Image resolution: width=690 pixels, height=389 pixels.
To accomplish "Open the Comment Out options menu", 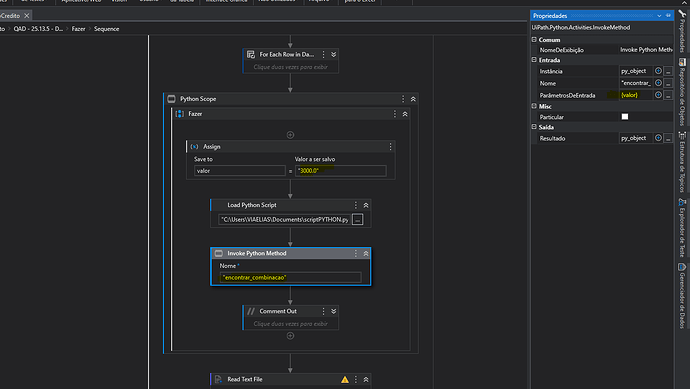I will tap(323, 311).
